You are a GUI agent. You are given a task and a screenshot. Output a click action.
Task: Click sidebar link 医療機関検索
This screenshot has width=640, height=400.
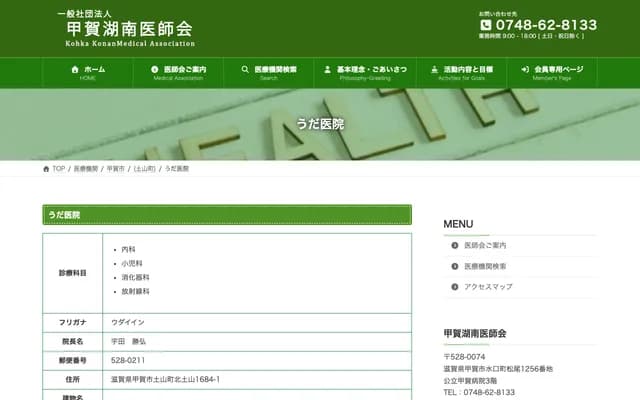pyautogui.click(x=485, y=266)
